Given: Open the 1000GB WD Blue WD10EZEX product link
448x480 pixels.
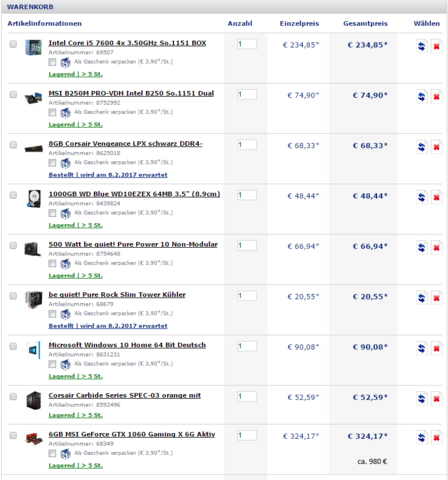Looking at the screenshot, I should (134, 194).
